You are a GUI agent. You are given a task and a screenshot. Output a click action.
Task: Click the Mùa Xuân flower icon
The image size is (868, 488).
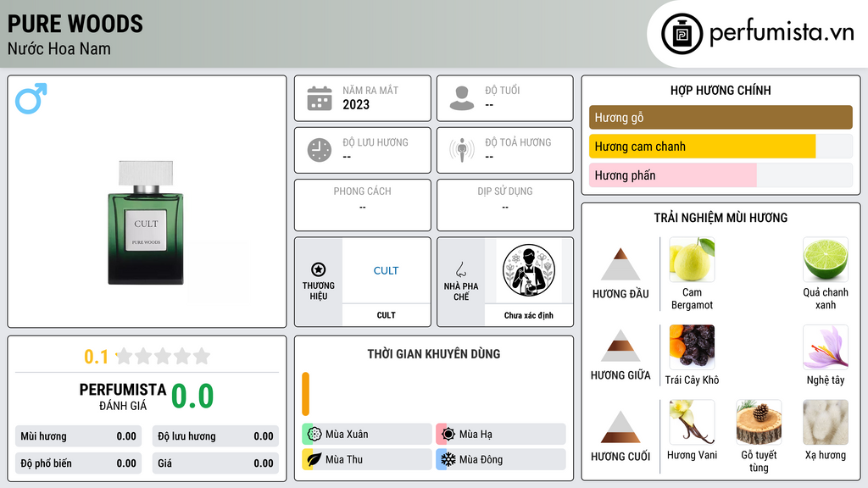[x=314, y=435]
